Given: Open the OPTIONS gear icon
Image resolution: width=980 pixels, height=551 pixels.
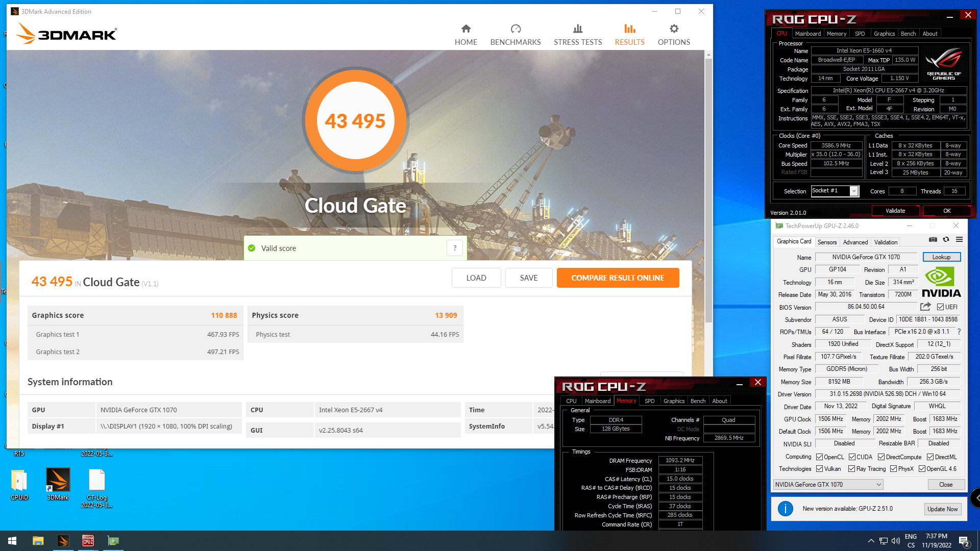Looking at the screenshot, I should tap(674, 29).
